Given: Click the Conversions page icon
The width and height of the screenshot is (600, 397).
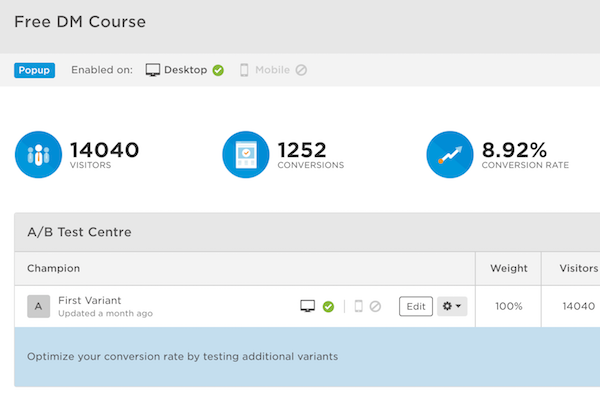Looking at the screenshot, I should tap(246, 155).
